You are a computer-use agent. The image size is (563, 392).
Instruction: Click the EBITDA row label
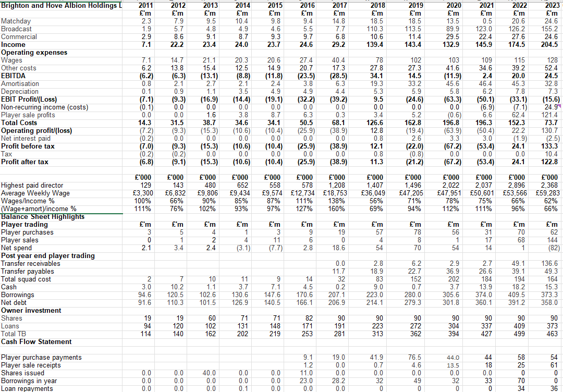point(13,76)
